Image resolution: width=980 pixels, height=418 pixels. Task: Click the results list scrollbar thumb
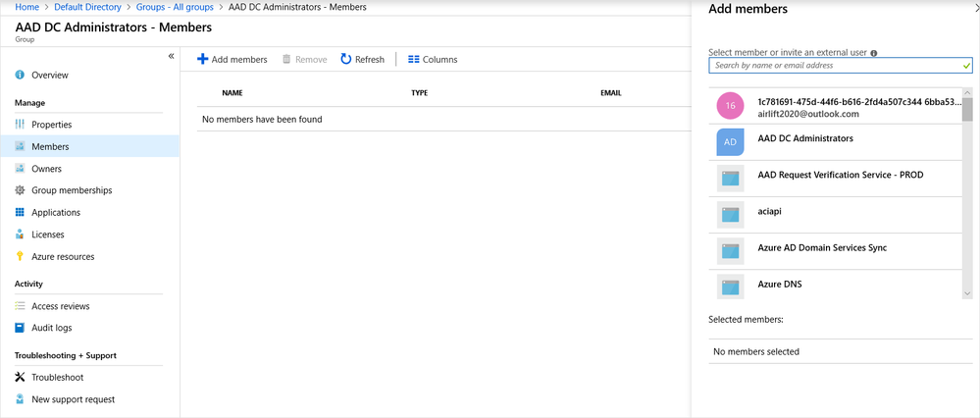click(967, 109)
